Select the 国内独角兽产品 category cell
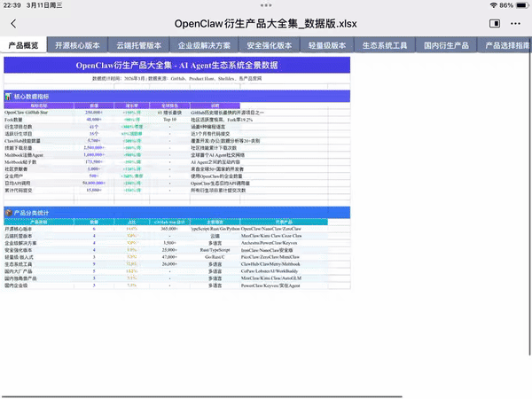532x399 pixels. (39, 278)
